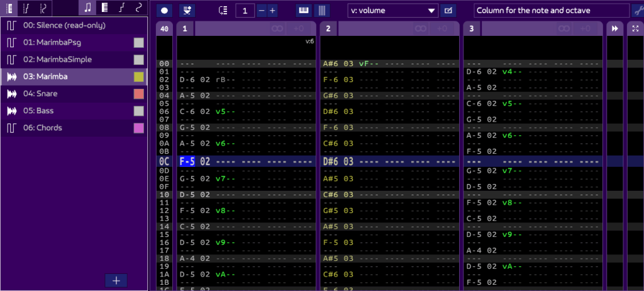Click the fast-forward arrows after channel 3
The height and width of the screenshot is (291, 644).
(x=614, y=28)
